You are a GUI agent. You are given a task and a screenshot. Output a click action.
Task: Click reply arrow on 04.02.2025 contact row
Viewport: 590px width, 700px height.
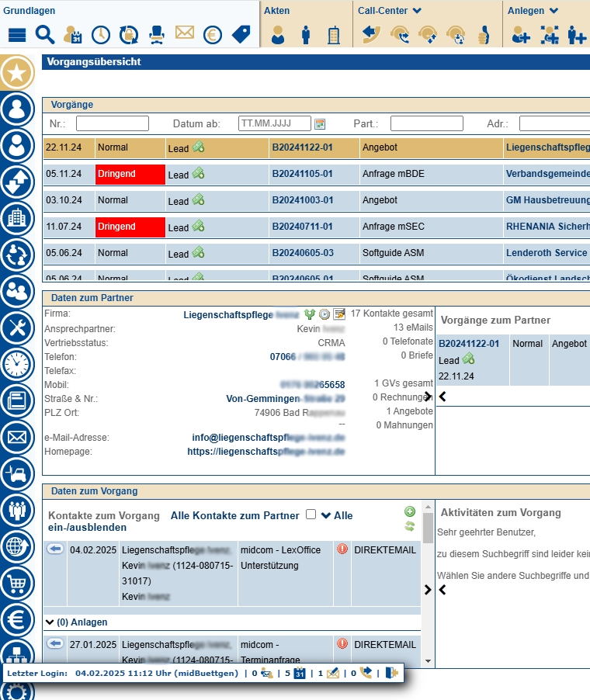[55, 549]
